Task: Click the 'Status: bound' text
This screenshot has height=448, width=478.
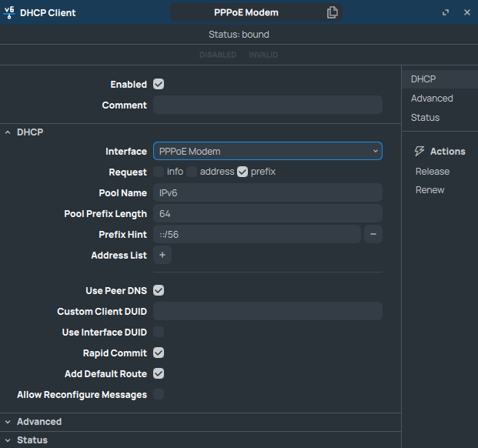Action: [239, 35]
